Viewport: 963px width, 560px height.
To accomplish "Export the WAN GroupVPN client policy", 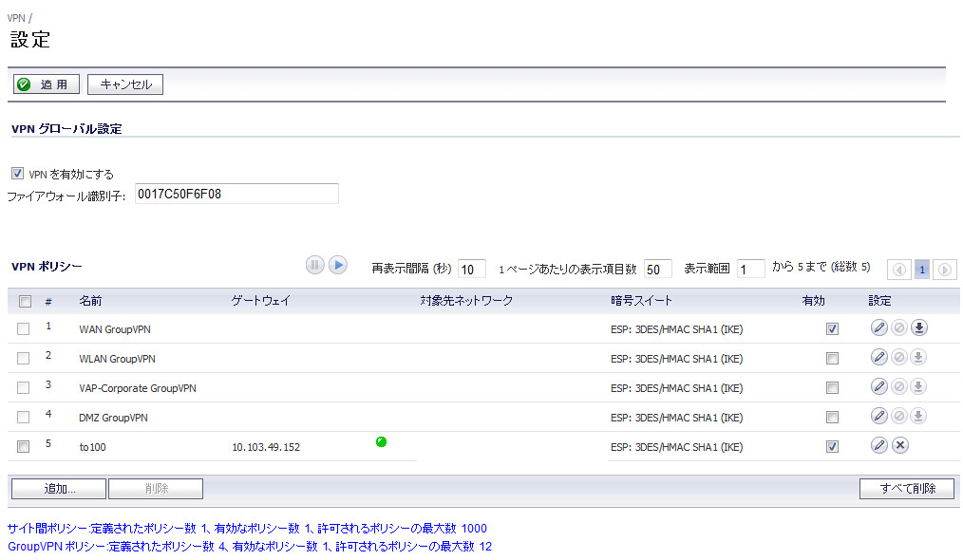I will (x=918, y=327).
